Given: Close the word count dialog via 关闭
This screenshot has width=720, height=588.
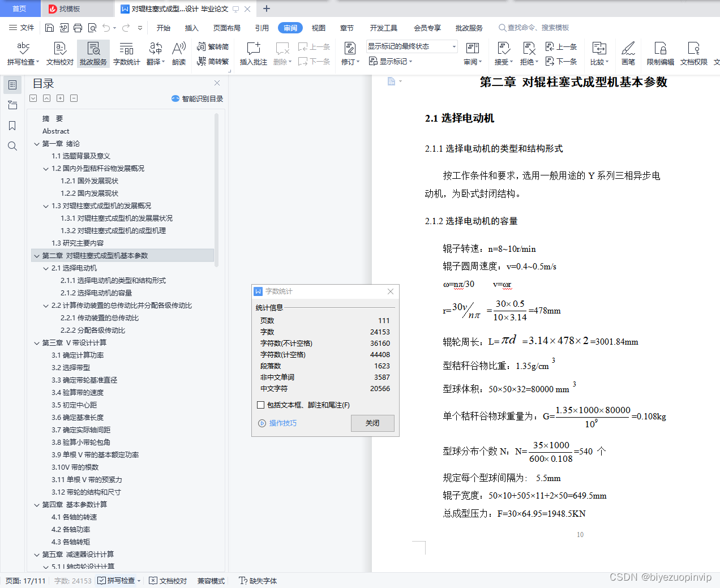Looking at the screenshot, I should pos(372,423).
